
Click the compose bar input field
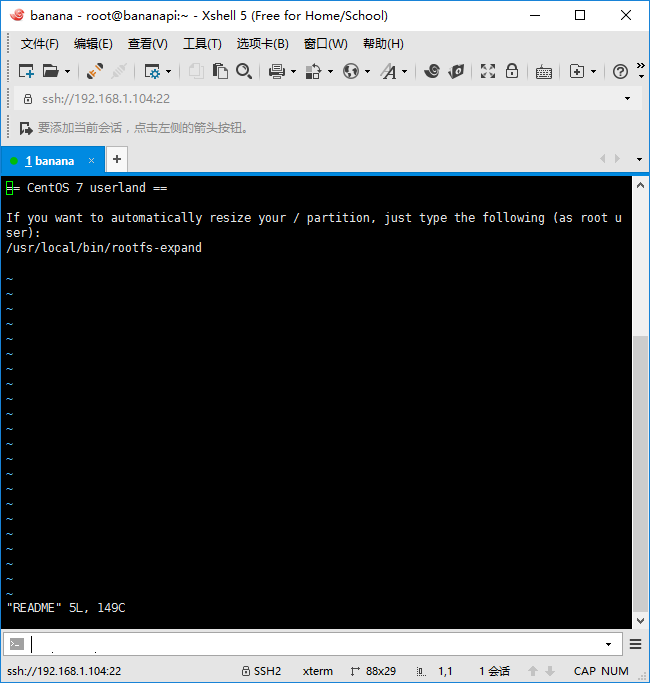click(x=314, y=644)
